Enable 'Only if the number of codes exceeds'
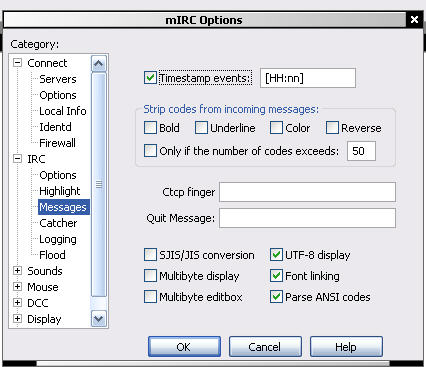Image resolution: width=426 pixels, height=367 pixels. click(150, 151)
